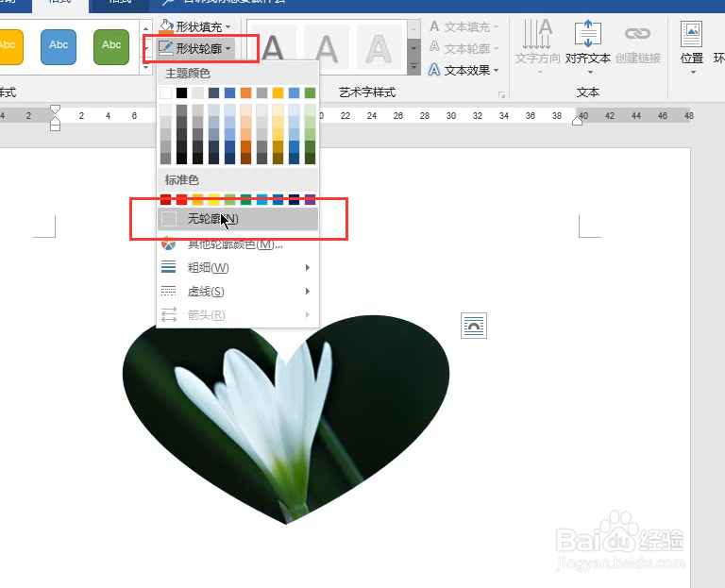
Task: Click the Text Fill (文本填充) A icon
Action: pos(434,26)
